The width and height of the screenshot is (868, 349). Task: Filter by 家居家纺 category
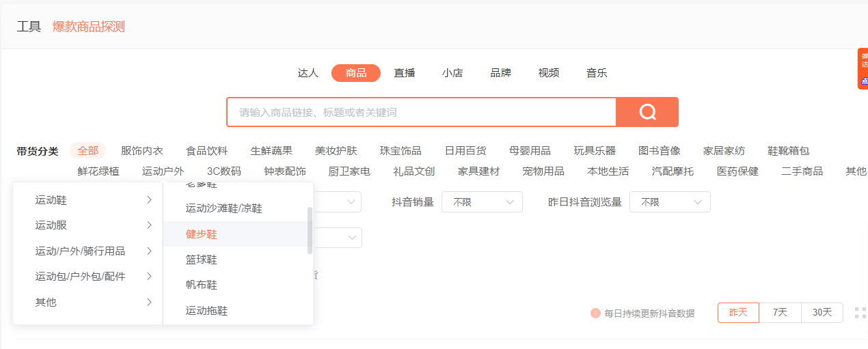pyautogui.click(x=724, y=151)
